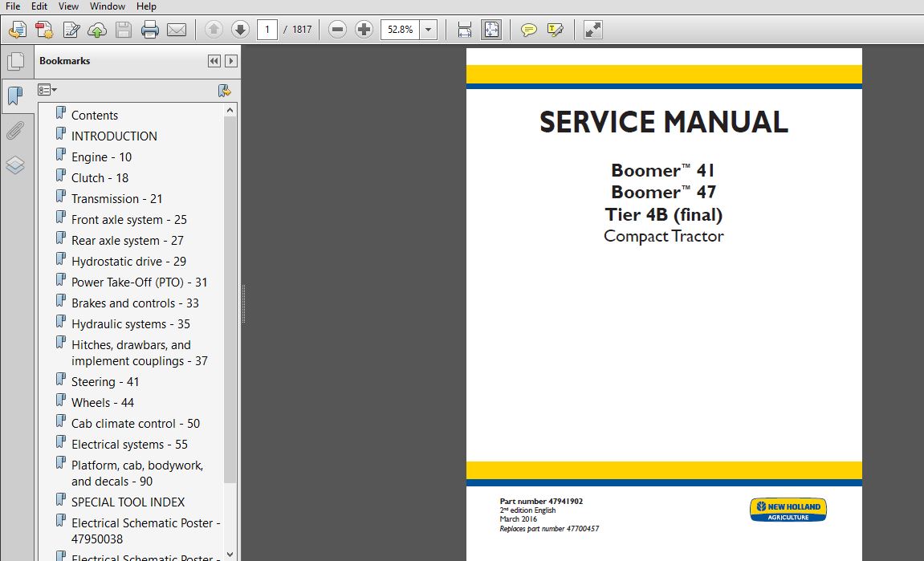
Task: Click the read mode fullscreen icon
Action: click(x=592, y=30)
